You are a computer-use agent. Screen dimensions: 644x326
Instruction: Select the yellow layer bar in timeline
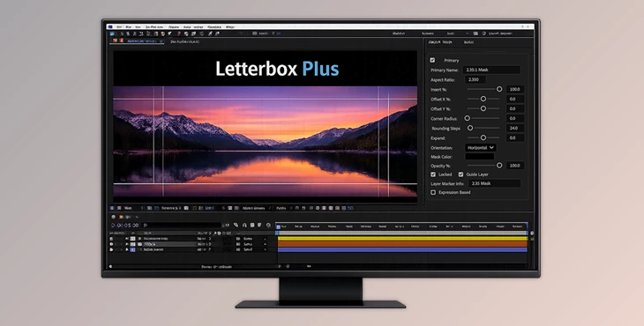pos(402,238)
